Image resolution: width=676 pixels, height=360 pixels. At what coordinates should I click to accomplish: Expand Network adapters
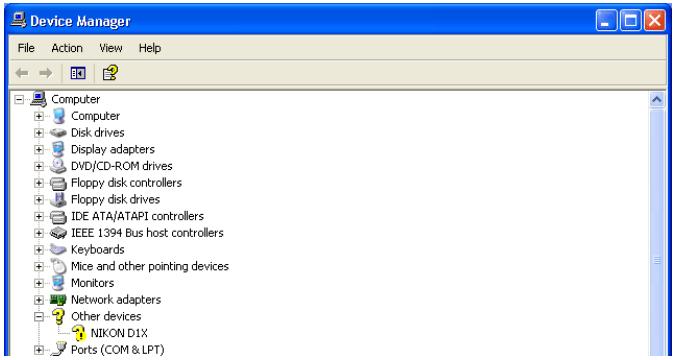pyautogui.click(x=39, y=300)
